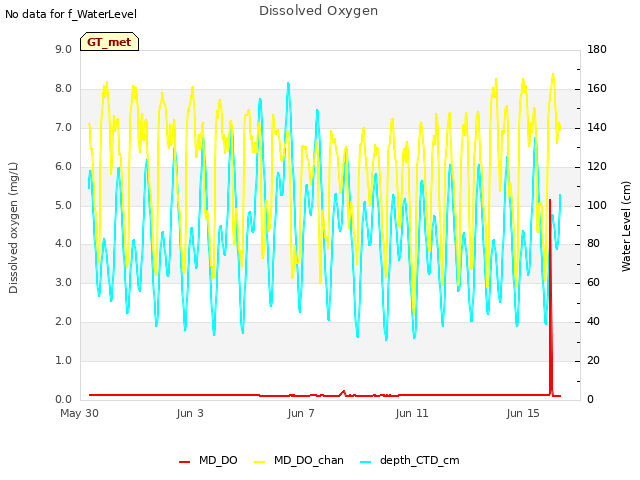Screen dimensions: 640x480
Task: Click the Jun 11 x-axis tick label
Action: 412,413
